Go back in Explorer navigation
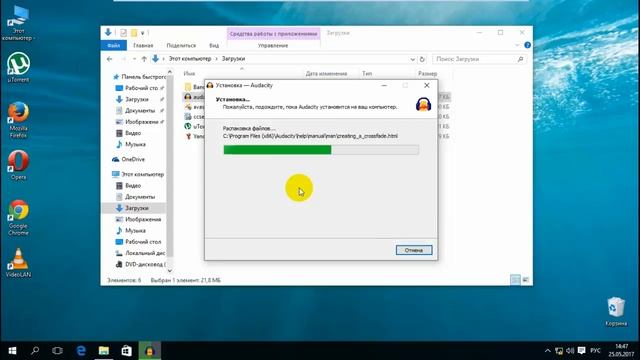 [109, 59]
